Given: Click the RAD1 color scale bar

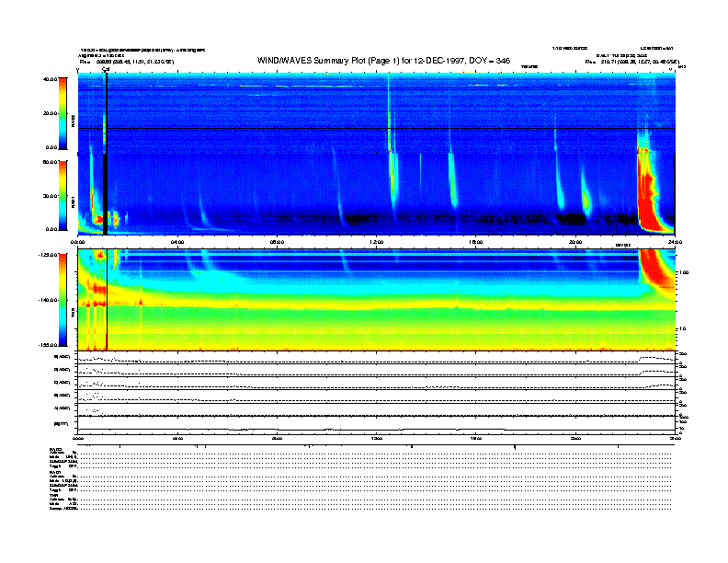Looking at the screenshot, I should point(63,195).
